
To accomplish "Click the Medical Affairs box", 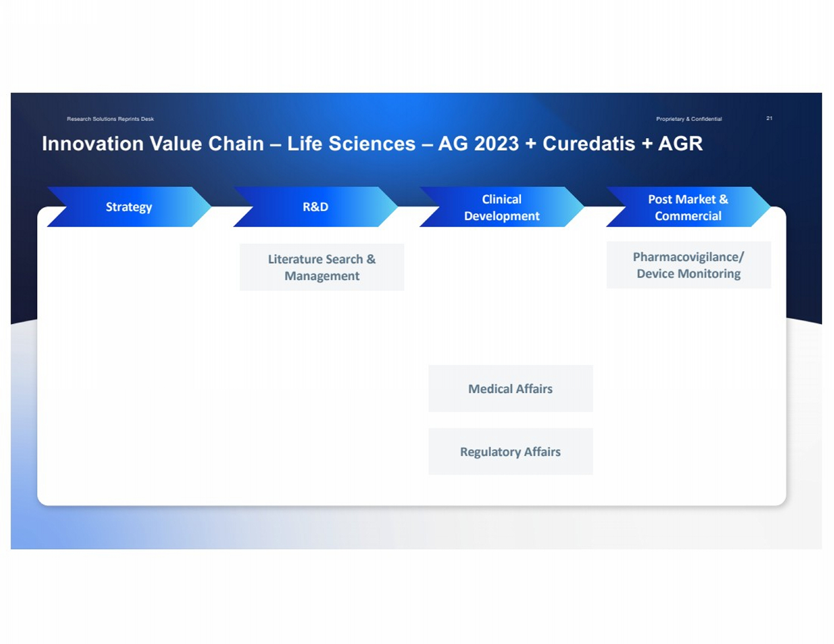I will tap(510, 389).
